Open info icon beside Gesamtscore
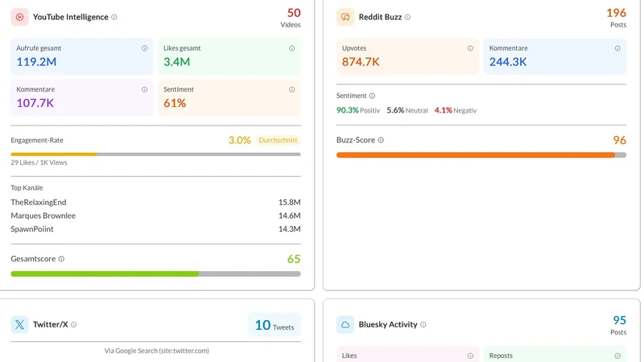Screen dimensions: 644x362 pos(61,259)
